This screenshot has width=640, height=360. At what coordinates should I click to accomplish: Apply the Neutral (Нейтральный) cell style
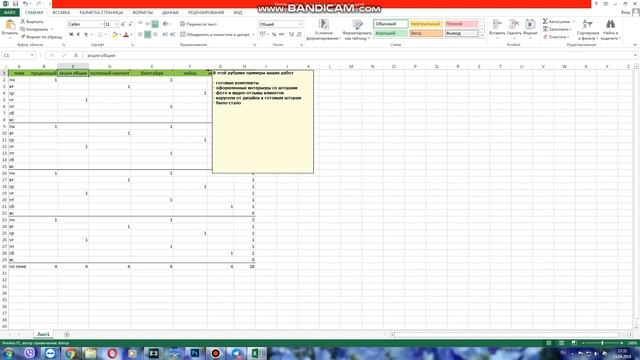click(426, 24)
